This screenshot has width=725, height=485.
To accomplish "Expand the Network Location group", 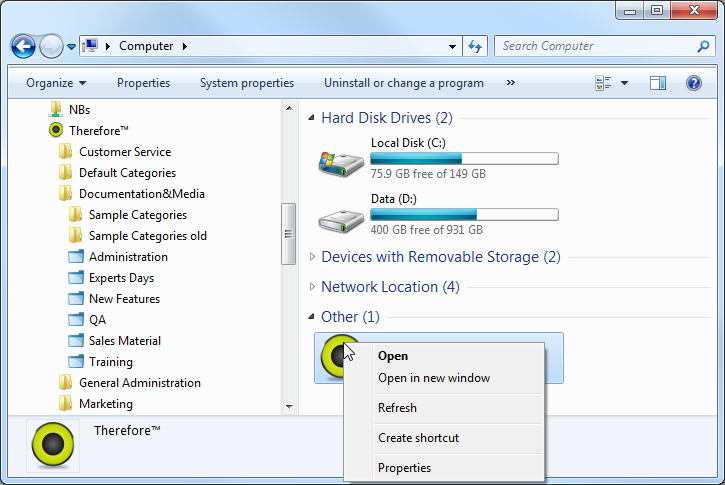I will (x=313, y=287).
